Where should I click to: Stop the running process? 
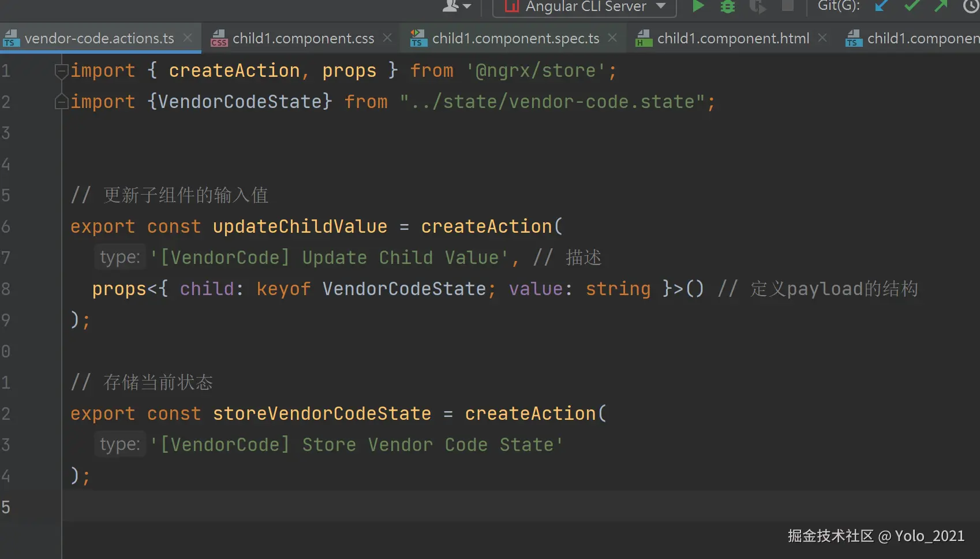[787, 5]
